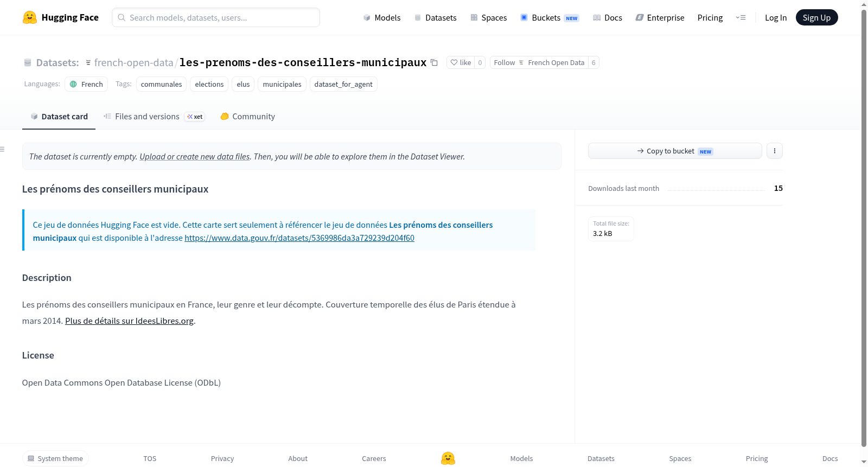
Task: Click the Downloads last month count 15
Action: (778, 188)
